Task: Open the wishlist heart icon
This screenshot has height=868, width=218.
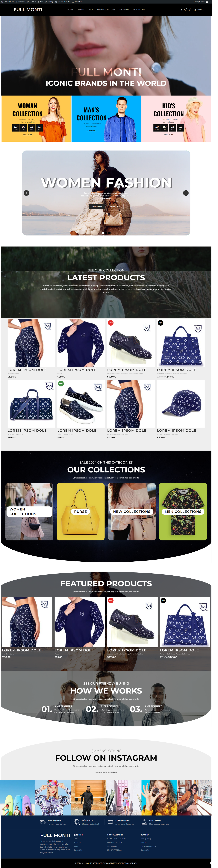Action: coord(185,10)
